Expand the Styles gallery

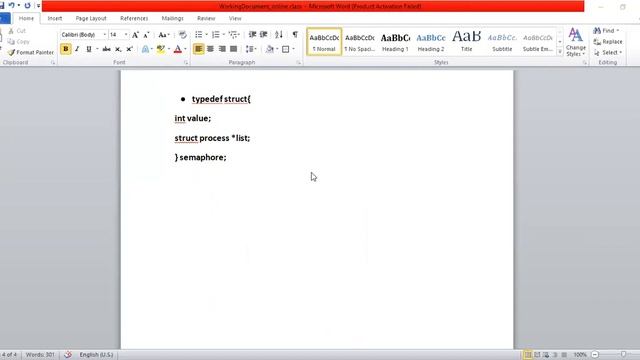point(560,52)
